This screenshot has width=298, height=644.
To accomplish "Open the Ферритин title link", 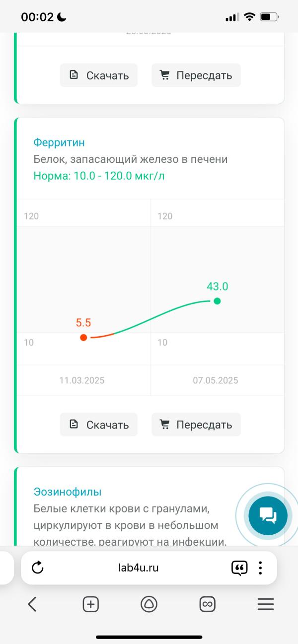I will point(59,143).
